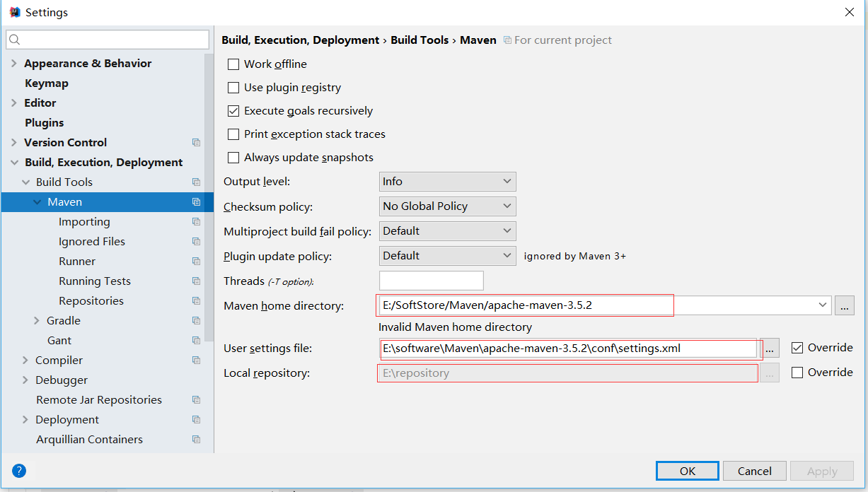
Task: Open the Repositories settings page
Action: (x=91, y=301)
